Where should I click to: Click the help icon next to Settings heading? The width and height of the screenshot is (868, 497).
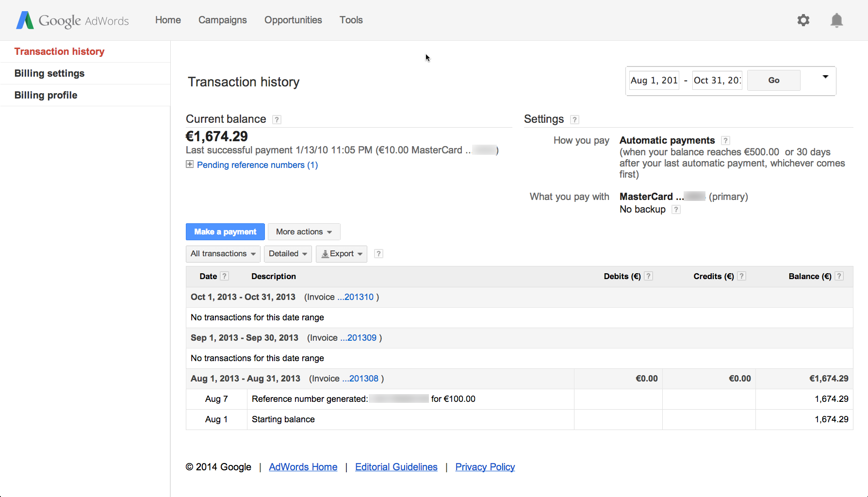click(x=574, y=119)
